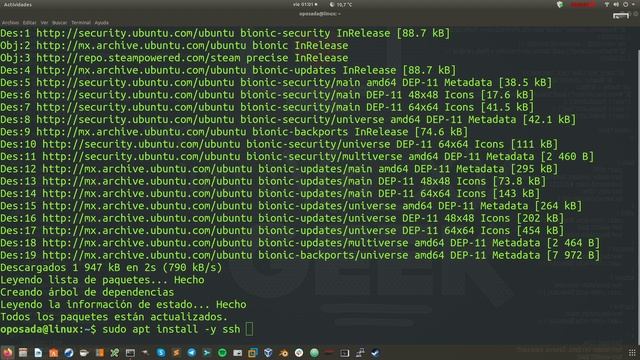Screen dimensions: 640x360
Task: Open the Terminal icon in the dock
Action: tap(130, 353)
